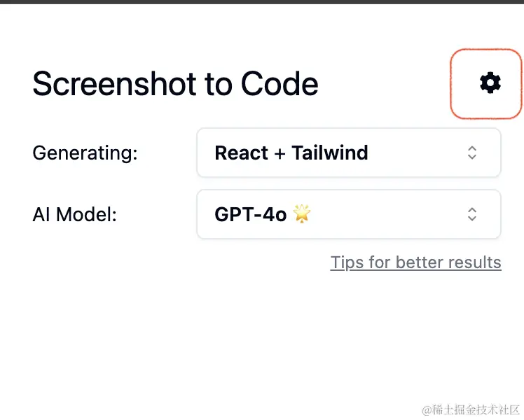Click the Generating: label
This screenshot has width=524, height=420.
tap(85, 153)
